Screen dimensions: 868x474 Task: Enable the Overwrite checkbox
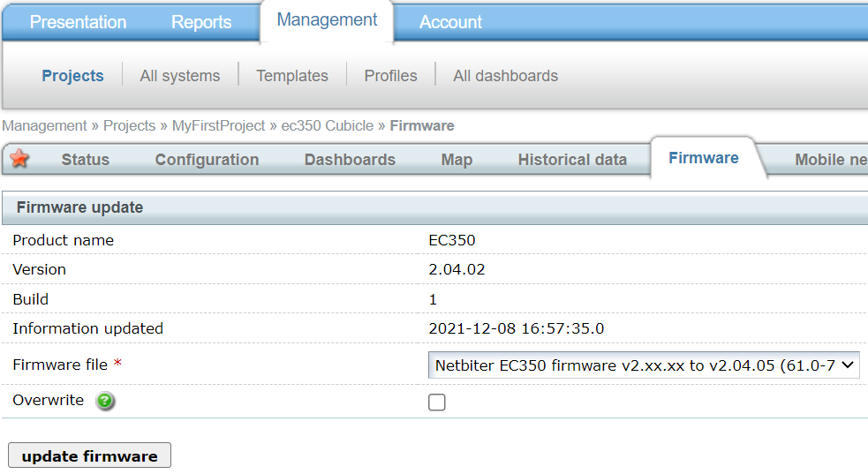pyautogui.click(x=437, y=403)
